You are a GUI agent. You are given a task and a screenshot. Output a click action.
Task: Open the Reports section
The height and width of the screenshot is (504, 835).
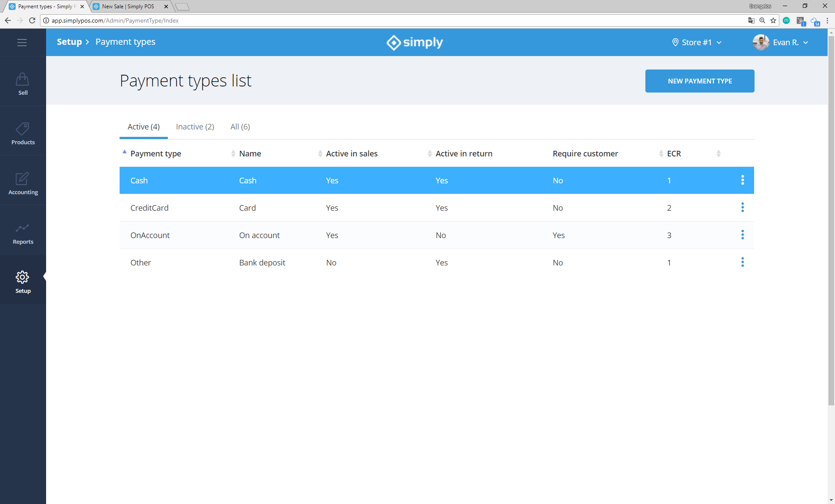(x=22, y=232)
